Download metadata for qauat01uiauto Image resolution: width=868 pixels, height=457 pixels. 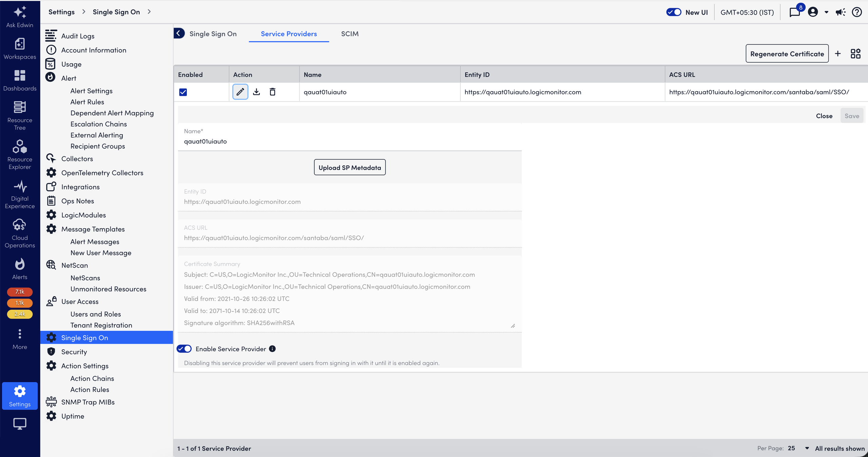tap(256, 92)
